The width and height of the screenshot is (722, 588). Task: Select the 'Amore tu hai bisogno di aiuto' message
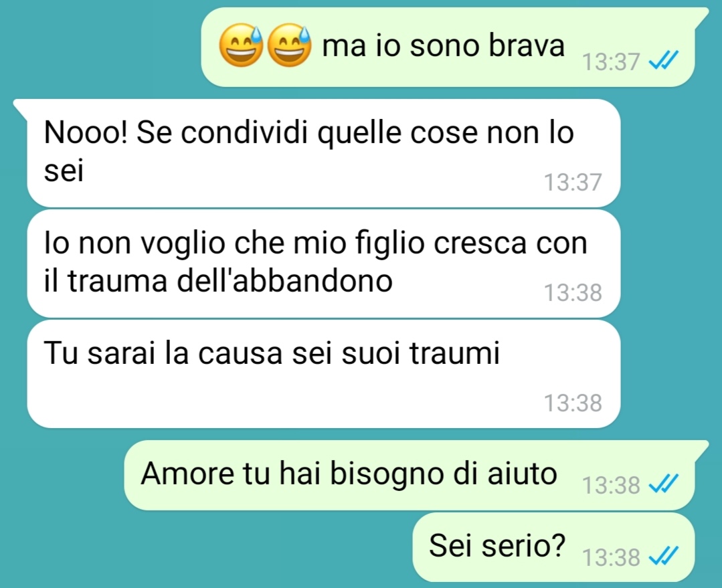coord(410,475)
